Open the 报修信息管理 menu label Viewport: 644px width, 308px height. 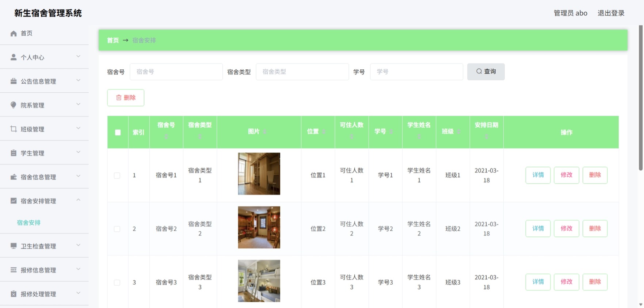38,270
